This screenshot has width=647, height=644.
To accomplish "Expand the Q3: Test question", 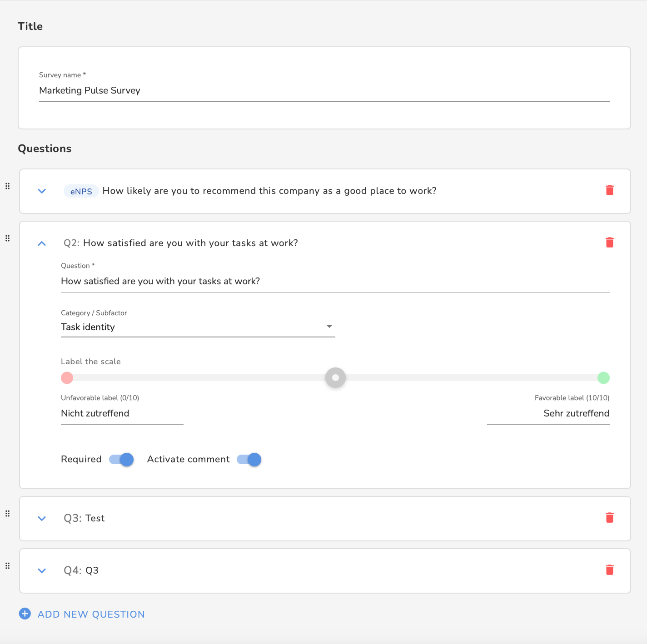I will coord(42,519).
